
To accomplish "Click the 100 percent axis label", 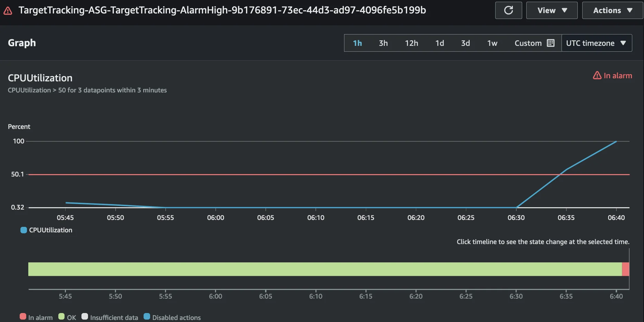I will tap(19, 141).
